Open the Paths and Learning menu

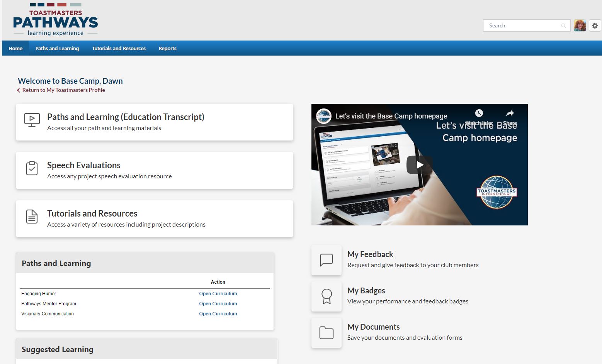[x=57, y=48]
